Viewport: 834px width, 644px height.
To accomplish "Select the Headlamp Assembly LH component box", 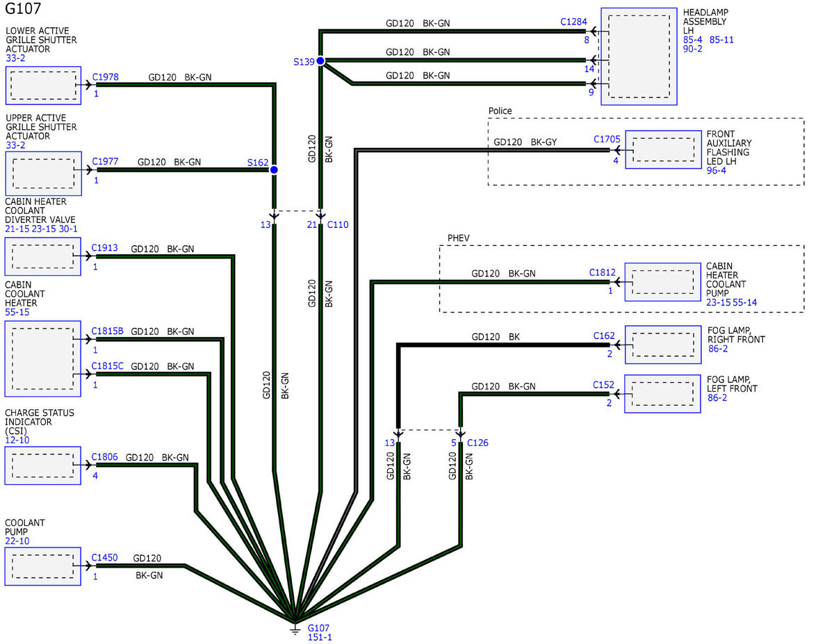I will pyautogui.click(x=638, y=56).
